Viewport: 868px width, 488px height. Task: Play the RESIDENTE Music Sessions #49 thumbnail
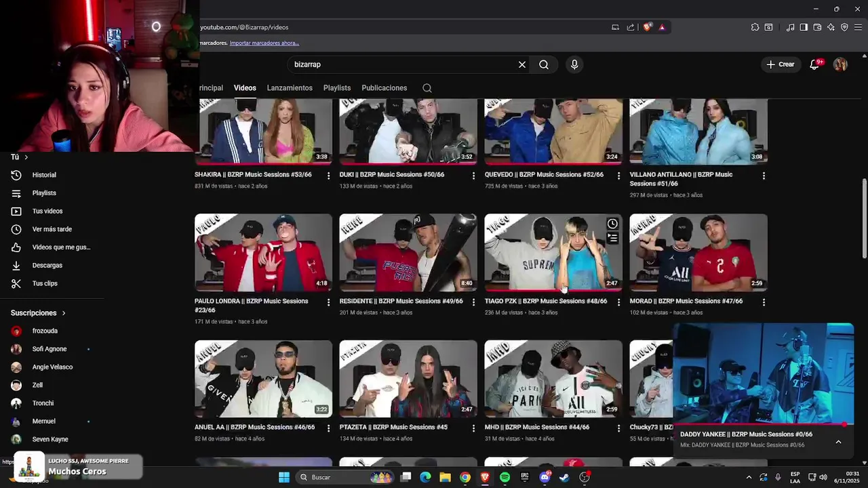[x=408, y=253]
